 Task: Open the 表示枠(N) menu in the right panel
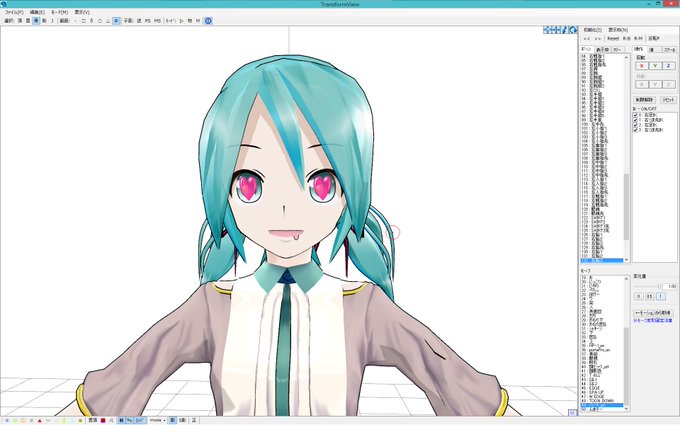(x=618, y=30)
